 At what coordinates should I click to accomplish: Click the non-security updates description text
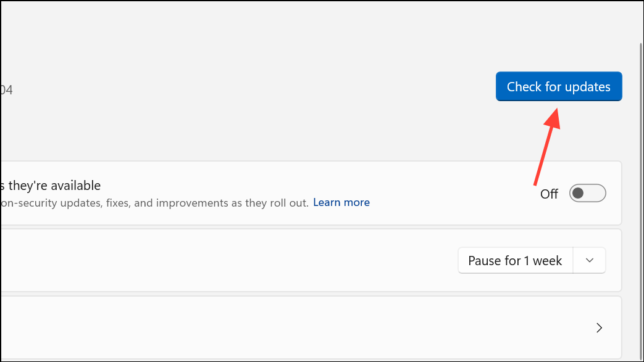click(154, 203)
